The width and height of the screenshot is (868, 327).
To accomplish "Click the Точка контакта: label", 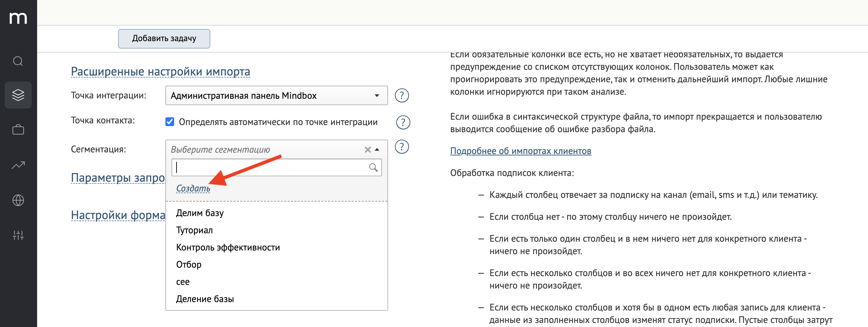I will point(103,120).
